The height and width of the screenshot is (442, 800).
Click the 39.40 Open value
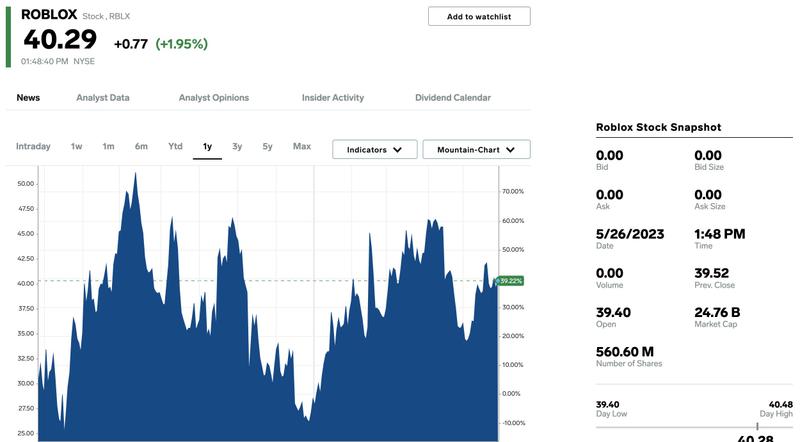[613, 312]
